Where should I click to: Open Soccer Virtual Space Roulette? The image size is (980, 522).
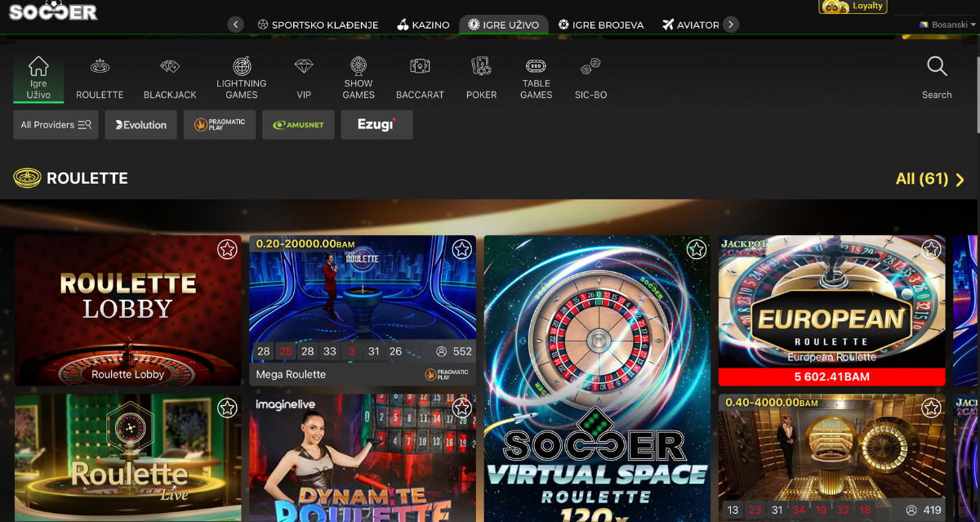pos(598,379)
